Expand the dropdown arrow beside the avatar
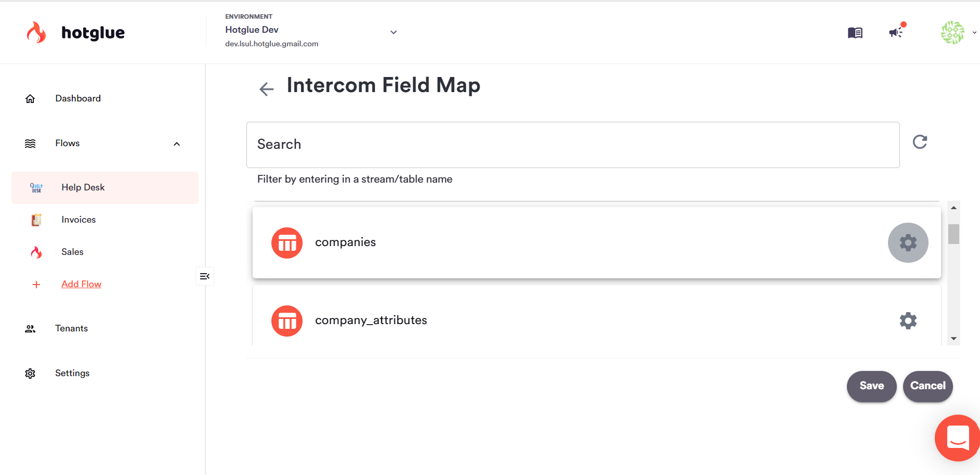The height and width of the screenshot is (475, 980). 974,32
